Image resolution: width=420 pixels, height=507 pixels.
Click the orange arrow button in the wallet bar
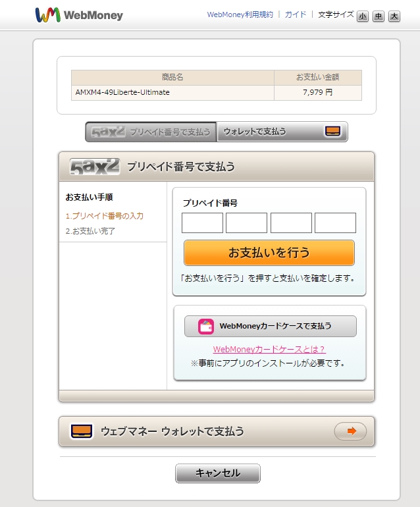[350, 431]
